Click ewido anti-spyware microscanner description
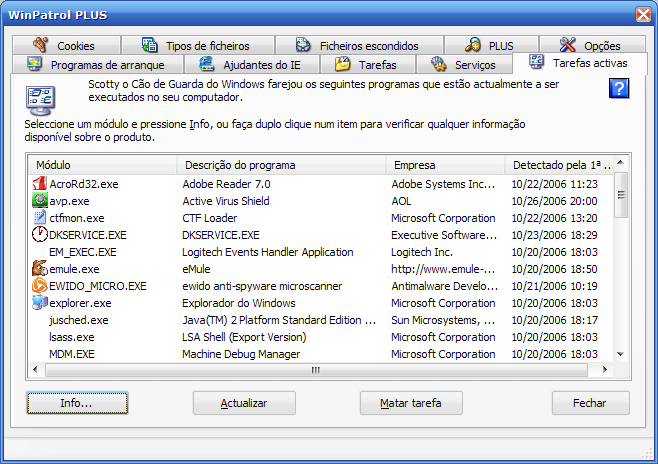The width and height of the screenshot is (658, 464). [262, 286]
